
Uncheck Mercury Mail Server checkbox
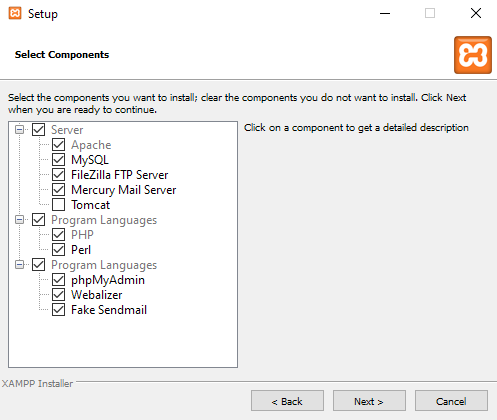[59, 190]
